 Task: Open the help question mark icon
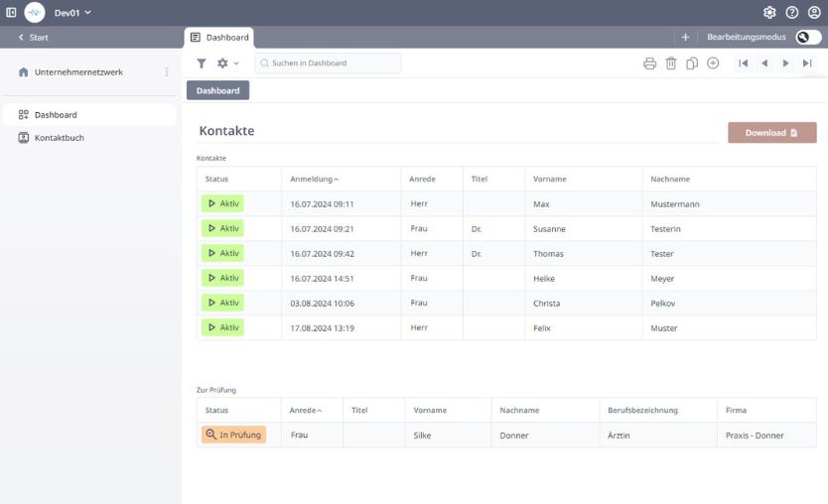point(792,13)
